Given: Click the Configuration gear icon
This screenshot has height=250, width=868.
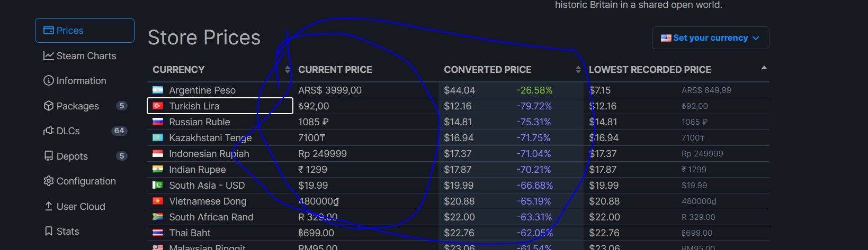Looking at the screenshot, I should click(x=49, y=181).
